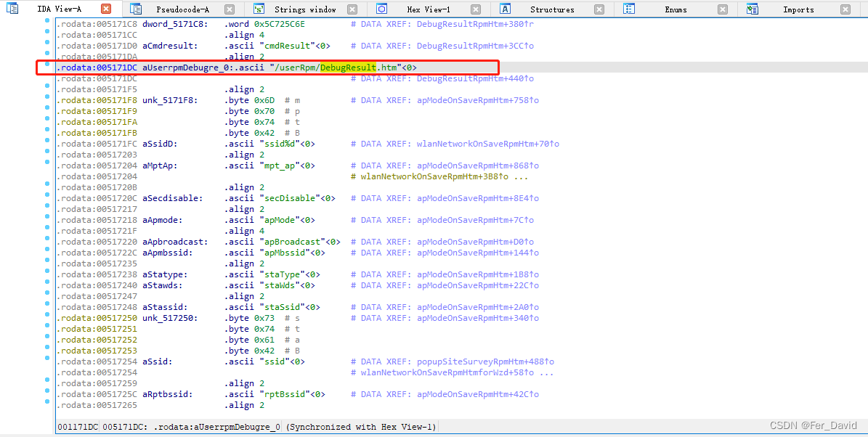Select the aApmode label

[x=162, y=220]
